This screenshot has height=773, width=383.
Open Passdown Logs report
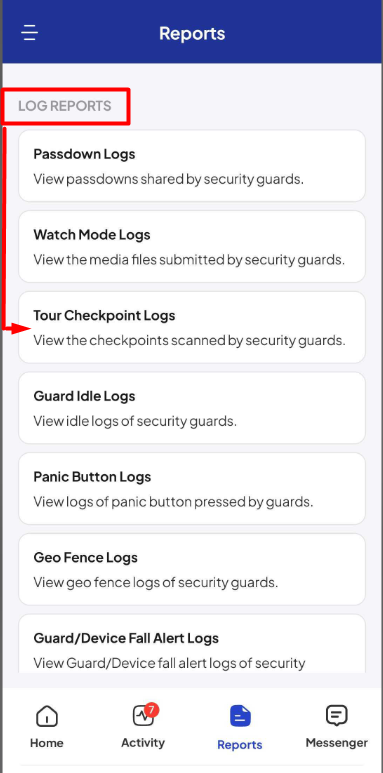[192, 166]
